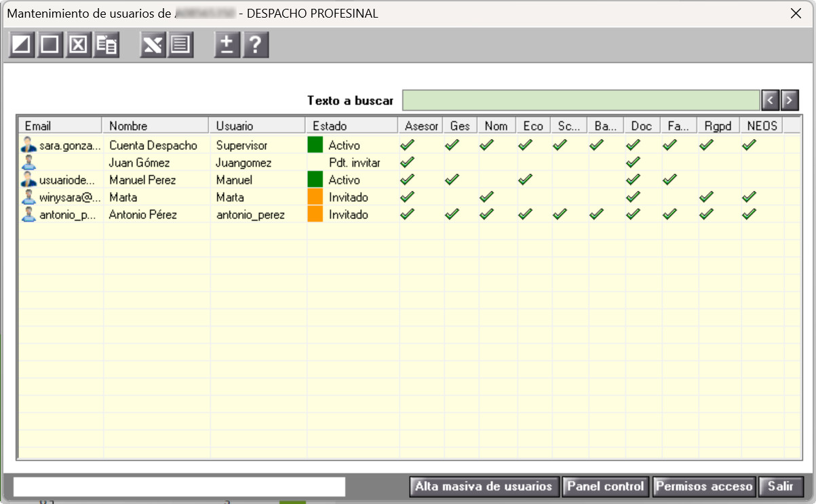The image size is (816, 504).
Task: Go to previous search result arrow
Action: click(x=770, y=100)
